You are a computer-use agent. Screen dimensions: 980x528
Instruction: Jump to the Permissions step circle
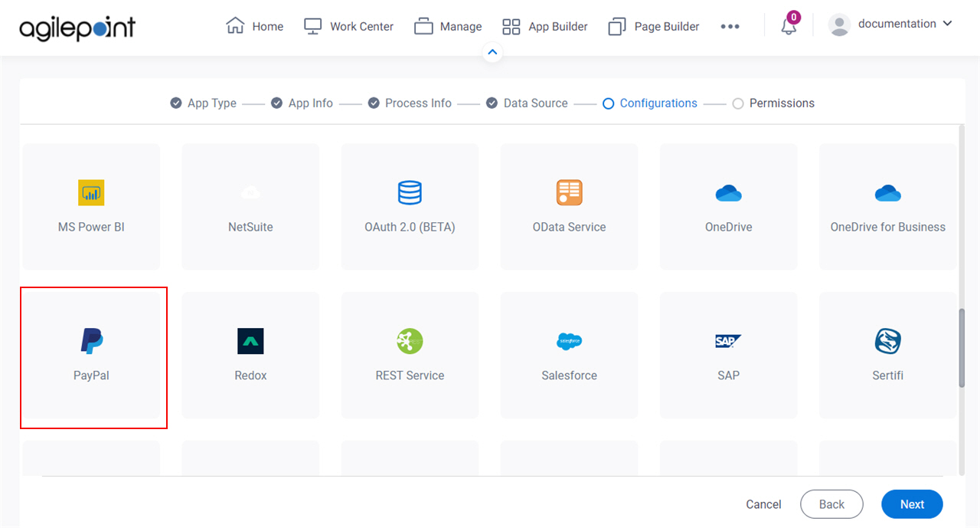tap(738, 103)
